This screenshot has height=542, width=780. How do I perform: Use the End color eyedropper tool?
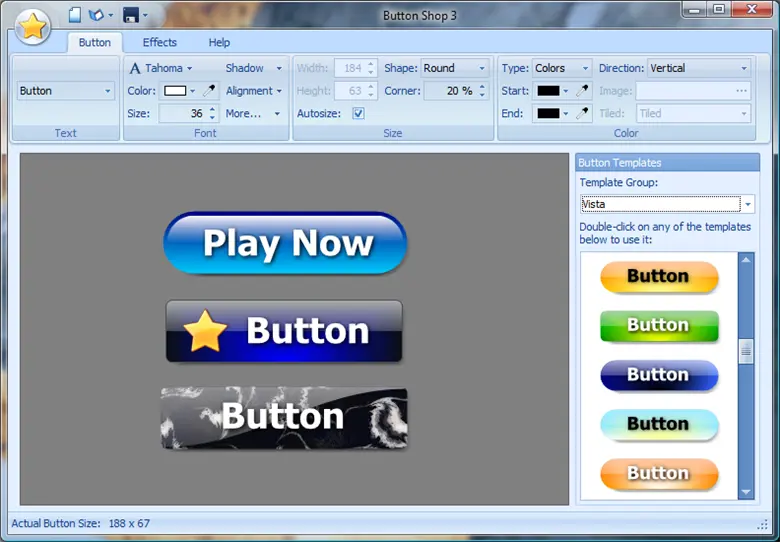(583, 114)
